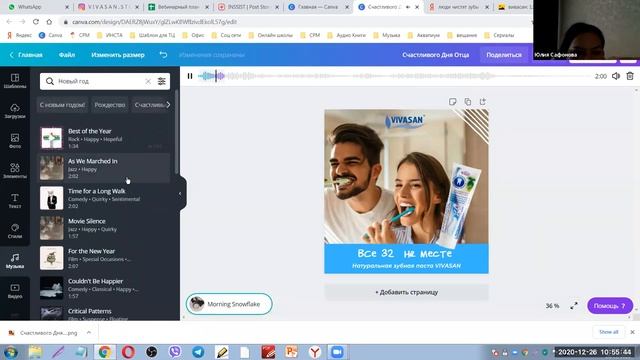Select the Critical Patterns track
The image size is (640, 360).
(104, 313)
